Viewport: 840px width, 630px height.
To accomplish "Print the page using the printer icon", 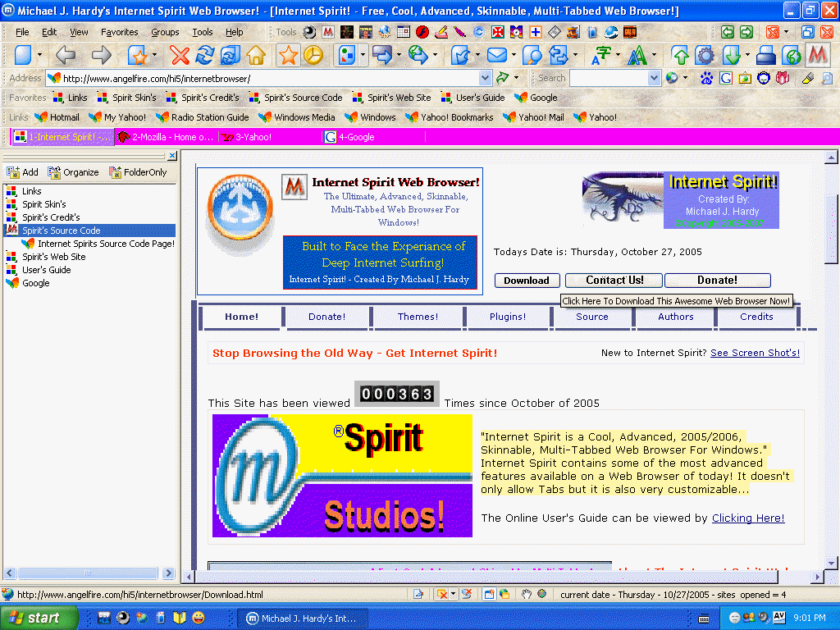I will tap(765, 57).
